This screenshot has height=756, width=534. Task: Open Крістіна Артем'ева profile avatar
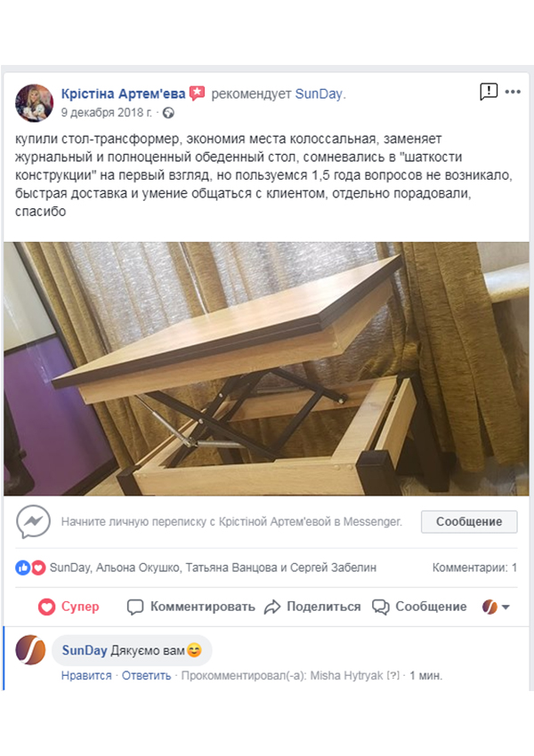34,102
